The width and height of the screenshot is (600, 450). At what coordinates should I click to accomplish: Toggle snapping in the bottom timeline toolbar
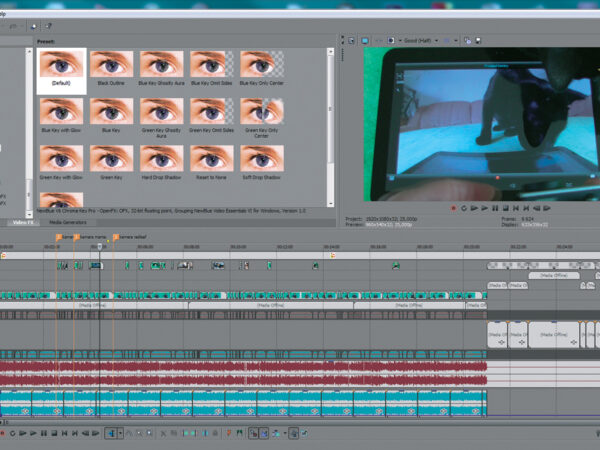point(251,433)
